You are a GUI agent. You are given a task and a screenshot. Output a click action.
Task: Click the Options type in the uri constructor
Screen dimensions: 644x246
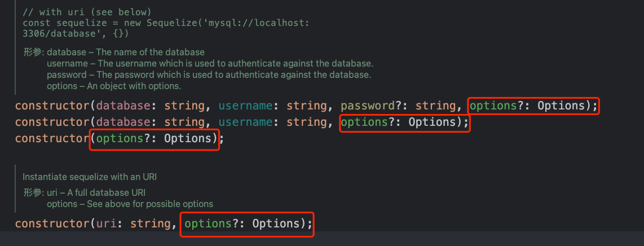(x=275, y=224)
